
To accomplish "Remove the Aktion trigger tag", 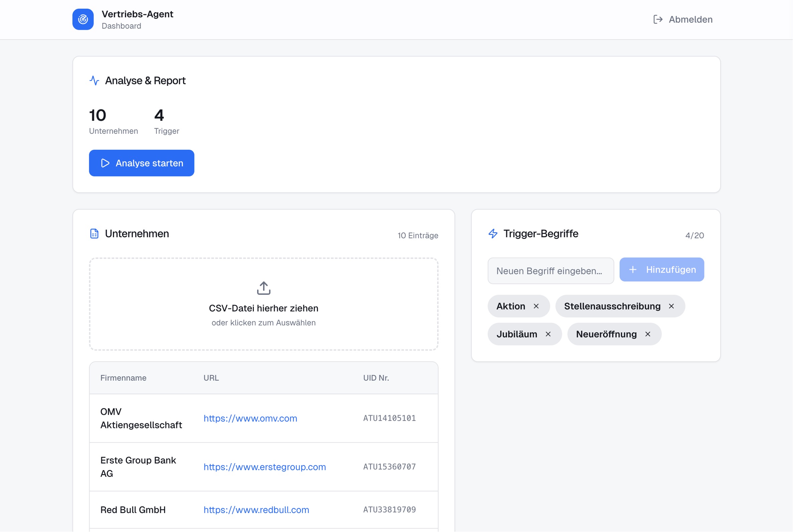I will 536,306.
